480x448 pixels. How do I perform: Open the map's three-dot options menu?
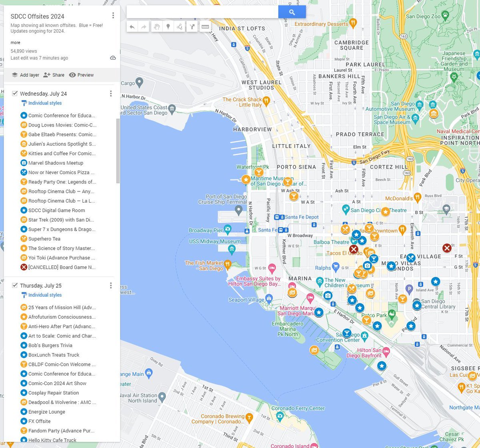(x=113, y=15)
